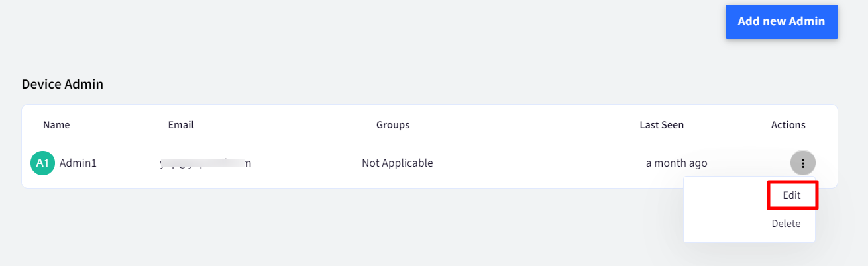Viewport: 868px width, 266px height.
Task: Click the Actions column header
Action: coord(788,124)
